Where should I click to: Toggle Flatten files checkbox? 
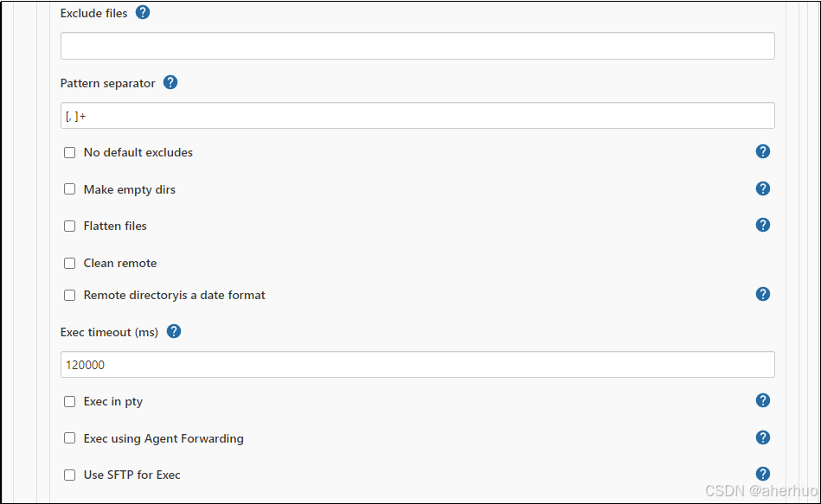69,226
